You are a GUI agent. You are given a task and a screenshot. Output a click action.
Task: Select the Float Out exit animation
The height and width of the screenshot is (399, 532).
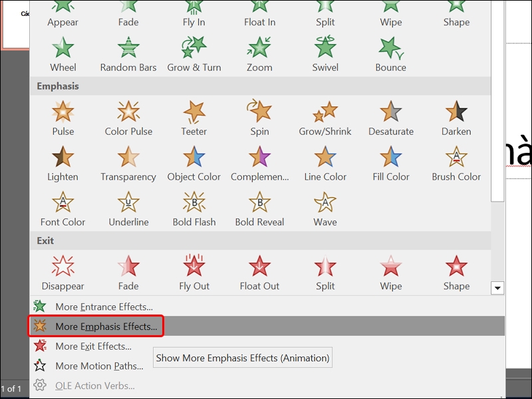point(259,273)
